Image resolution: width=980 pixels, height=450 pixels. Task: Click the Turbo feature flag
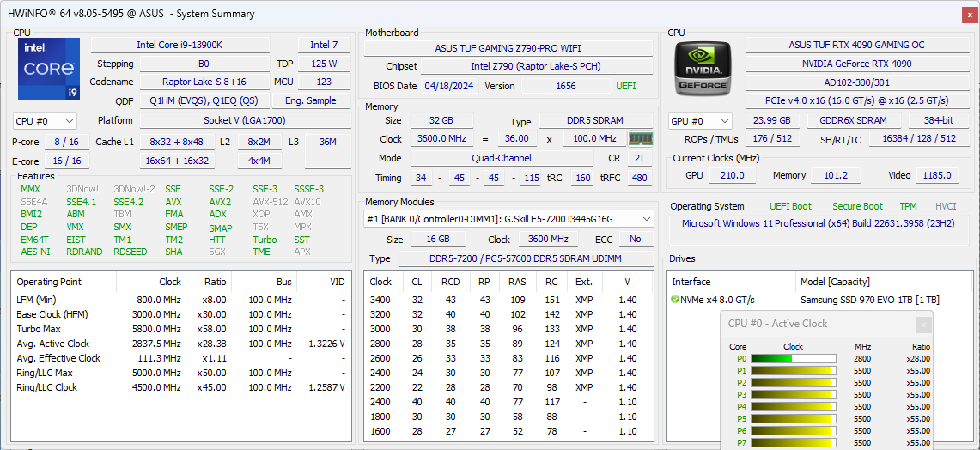(265, 240)
